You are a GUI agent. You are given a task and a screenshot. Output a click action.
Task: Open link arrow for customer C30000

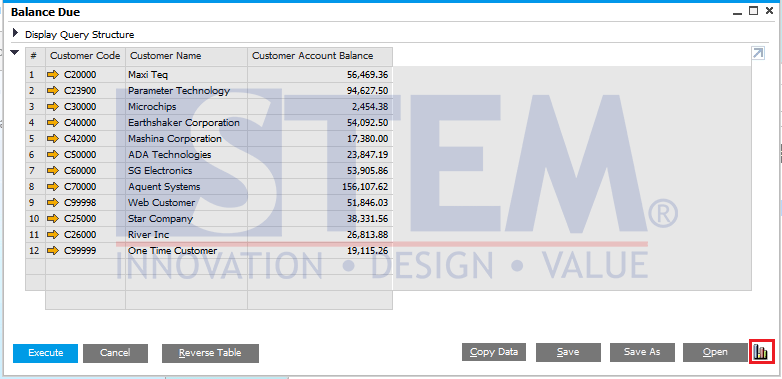tap(52, 107)
